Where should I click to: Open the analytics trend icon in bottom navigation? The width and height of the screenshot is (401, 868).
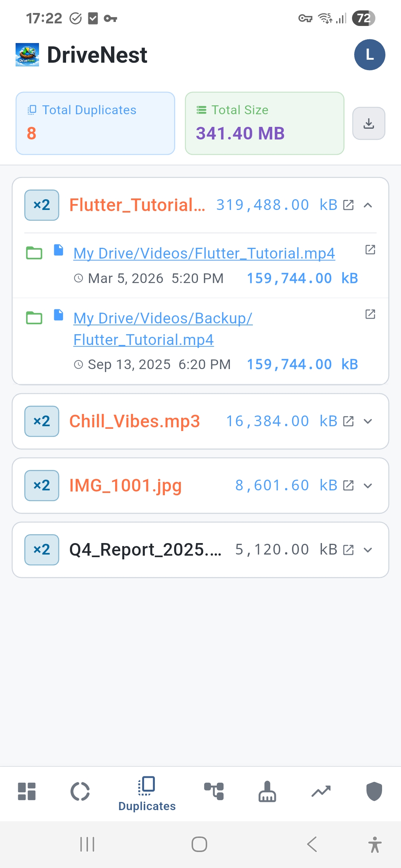point(321,792)
